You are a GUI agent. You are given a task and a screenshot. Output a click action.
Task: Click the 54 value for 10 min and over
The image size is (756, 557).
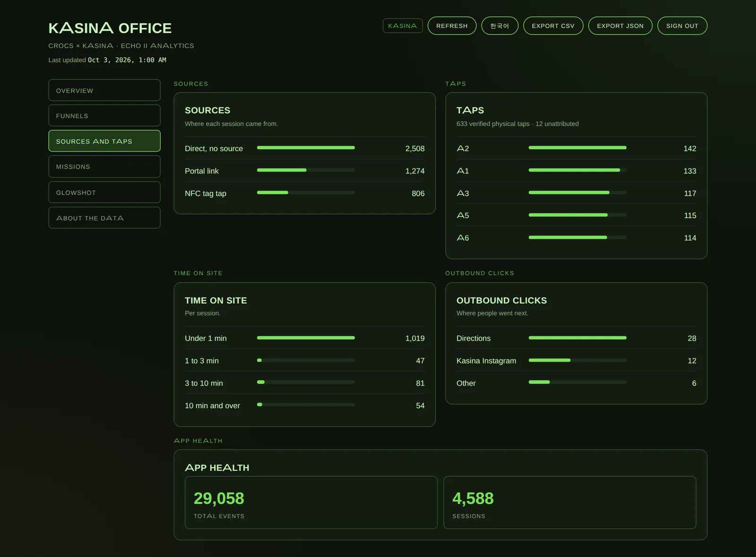[420, 406]
